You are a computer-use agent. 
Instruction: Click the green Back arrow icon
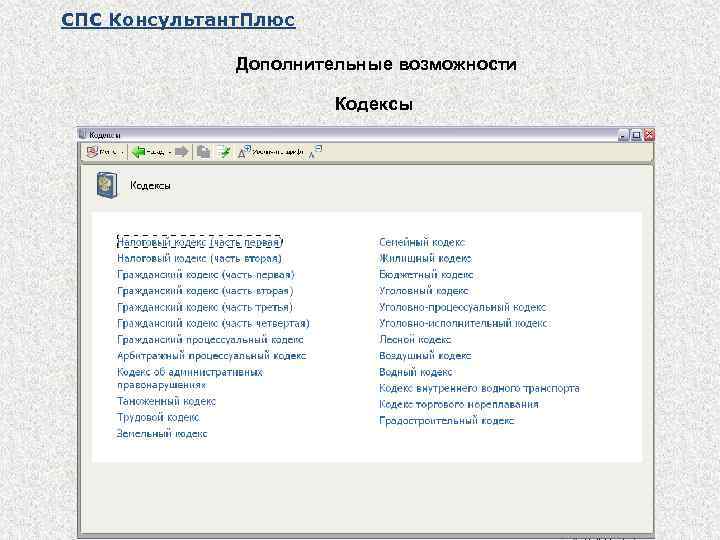tap(138, 152)
